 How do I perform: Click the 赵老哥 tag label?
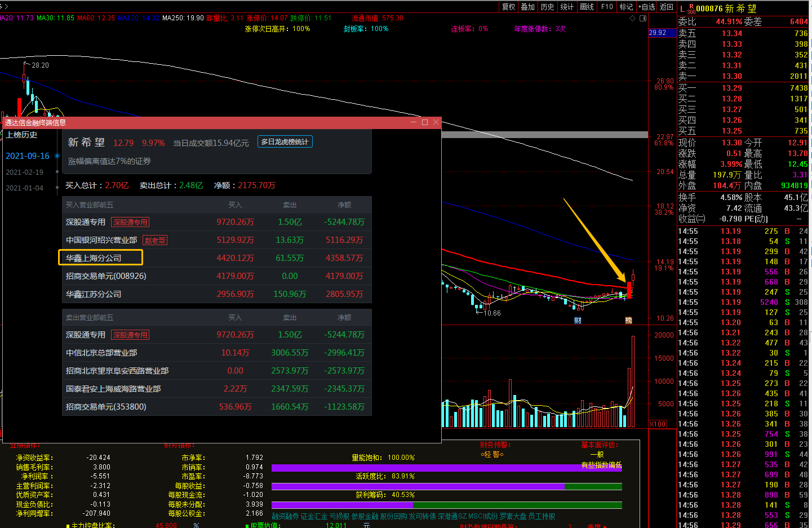click(155, 240)
